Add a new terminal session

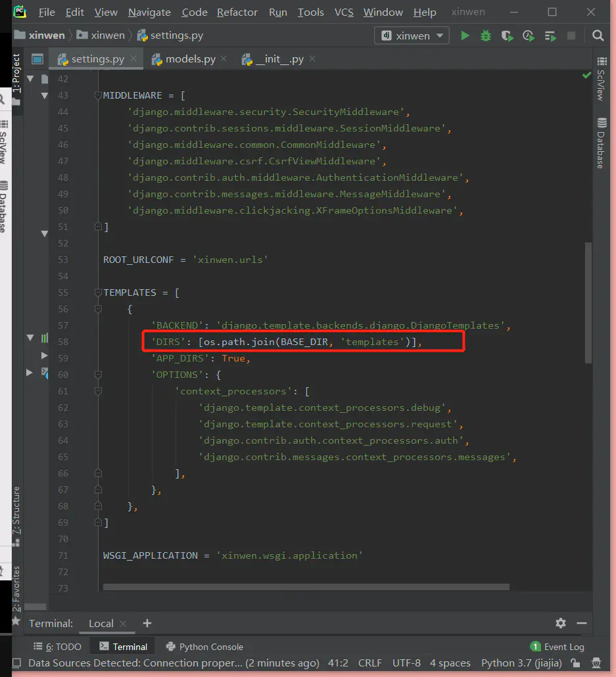coord(147,623)
